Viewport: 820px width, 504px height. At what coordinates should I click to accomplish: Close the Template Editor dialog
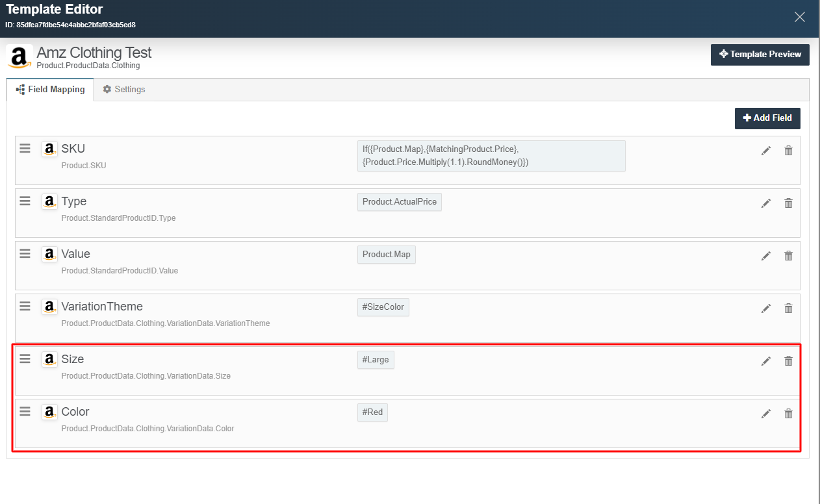(x=800, y=18)
